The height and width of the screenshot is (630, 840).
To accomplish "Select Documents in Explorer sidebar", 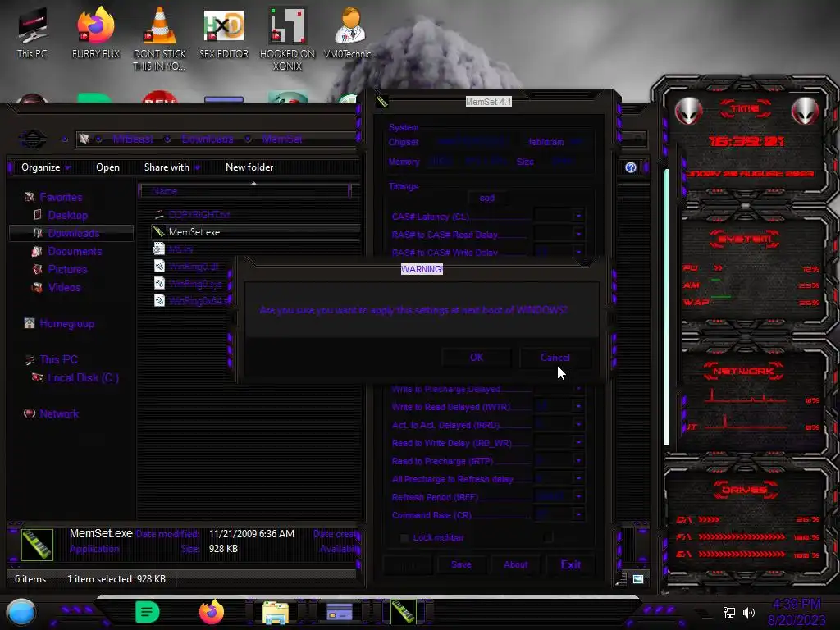I will [x=75, y=251].
